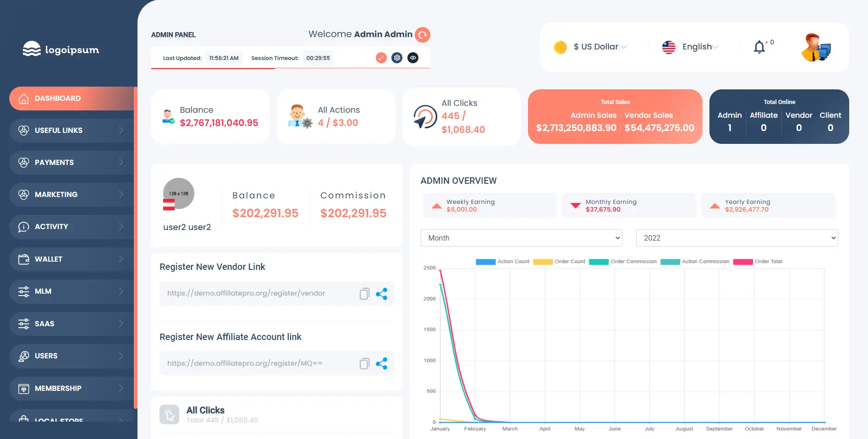Open the Membership menu item
This screenshot has width=868, height=439.
click(x=71, y=389)
